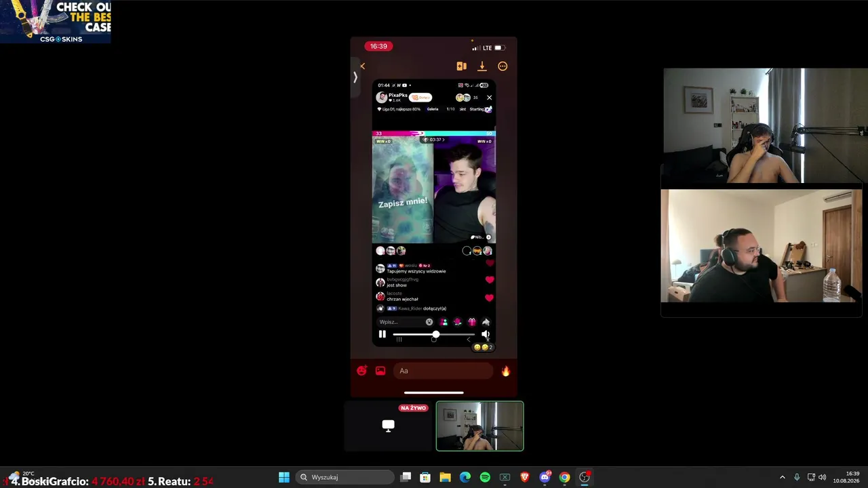The width and height of the screenshot is (868, 488).
Task: Pause the video playback
Action: 382,334
